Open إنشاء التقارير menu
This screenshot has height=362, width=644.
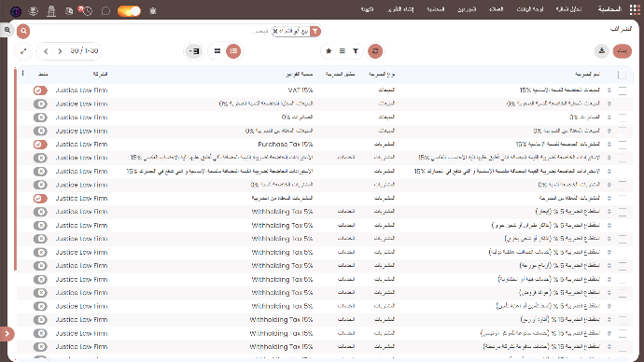(400, 9)
